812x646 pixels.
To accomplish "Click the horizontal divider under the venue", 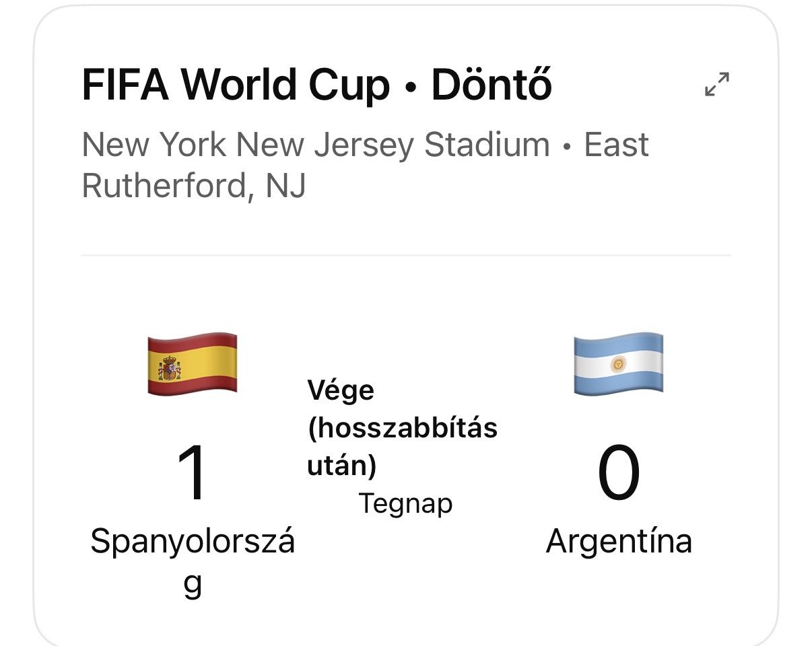I will [406, 256].
